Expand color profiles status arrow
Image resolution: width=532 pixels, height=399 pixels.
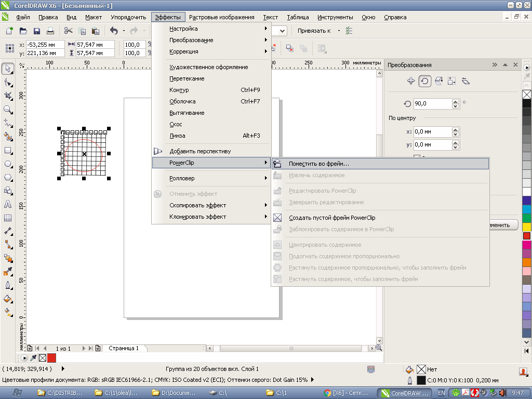[x=312, y=380]
